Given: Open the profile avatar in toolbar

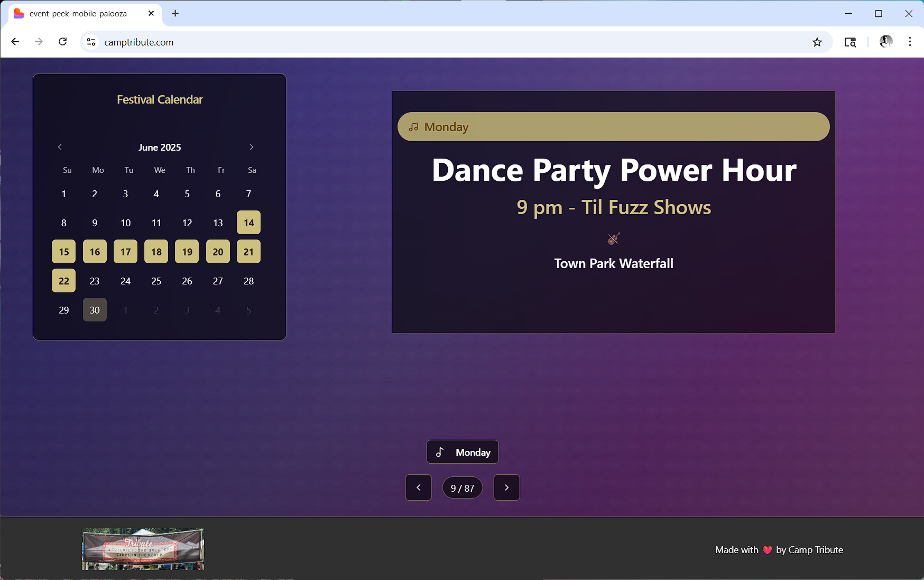Looking at the screenshot, I should [x=885, y=42].
